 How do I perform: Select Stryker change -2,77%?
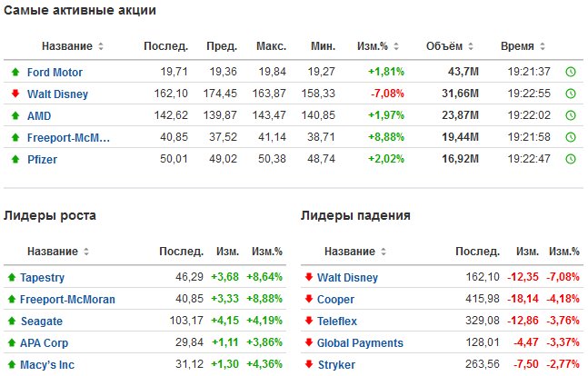(563, 364)
